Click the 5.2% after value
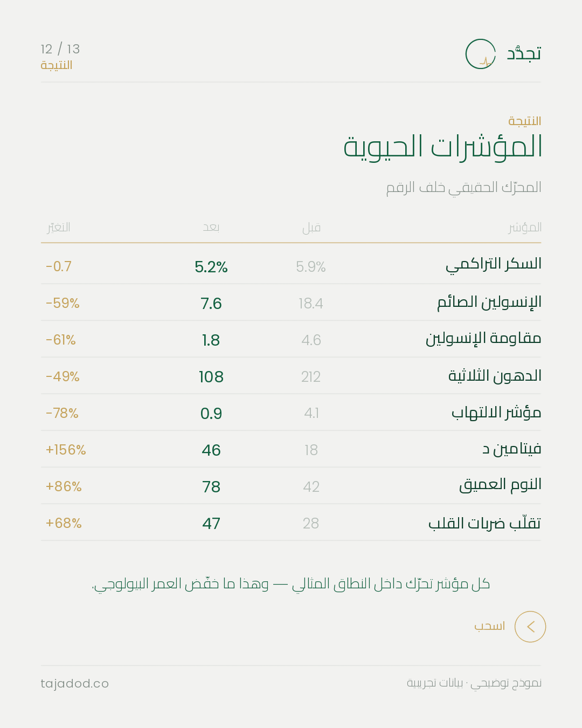The image size is (582, 728). 211,267
